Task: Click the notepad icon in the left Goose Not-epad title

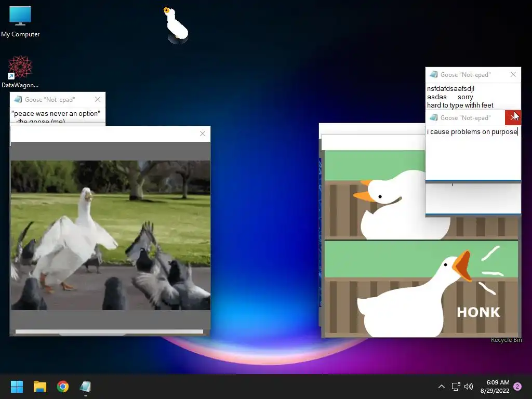Action: [x=18, y=99]
